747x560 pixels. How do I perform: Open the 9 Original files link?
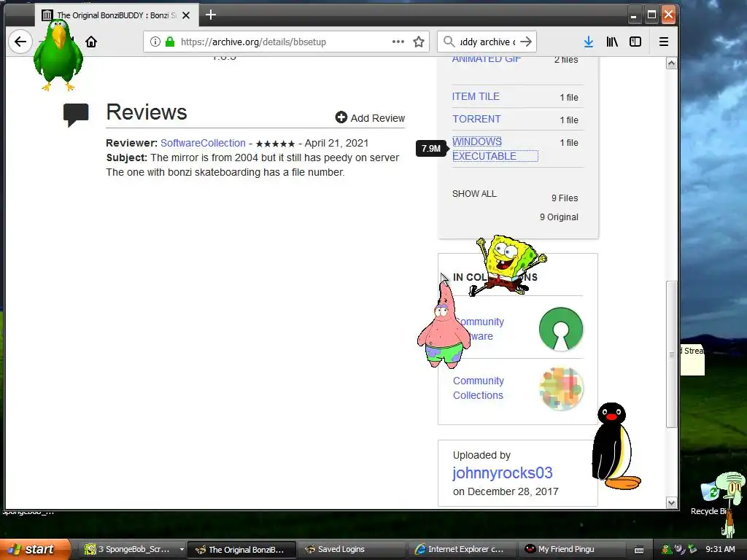point(559,217)
